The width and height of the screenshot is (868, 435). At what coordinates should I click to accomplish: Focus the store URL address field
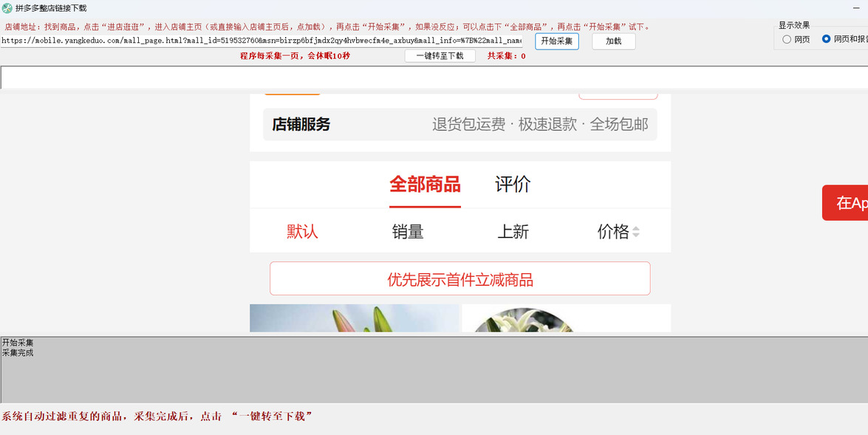point(262,41)
